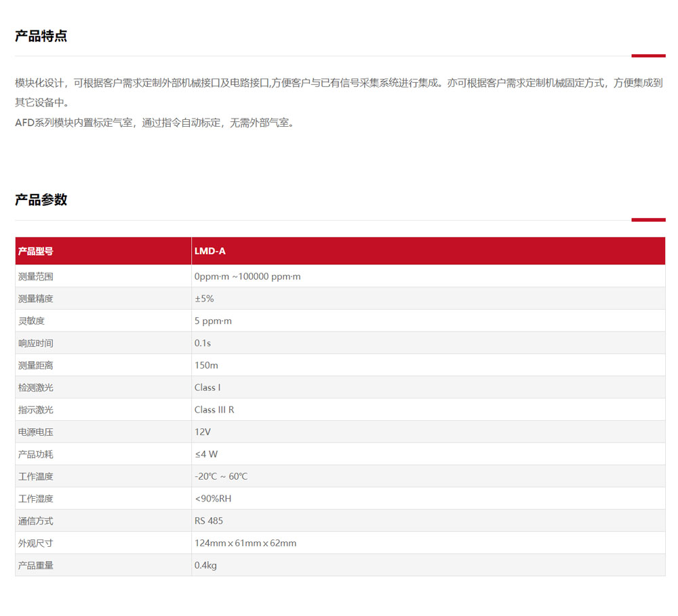Select the 0ppm·m ~100000 ppm·m value
Screen dimensions: 678x616
247,276
